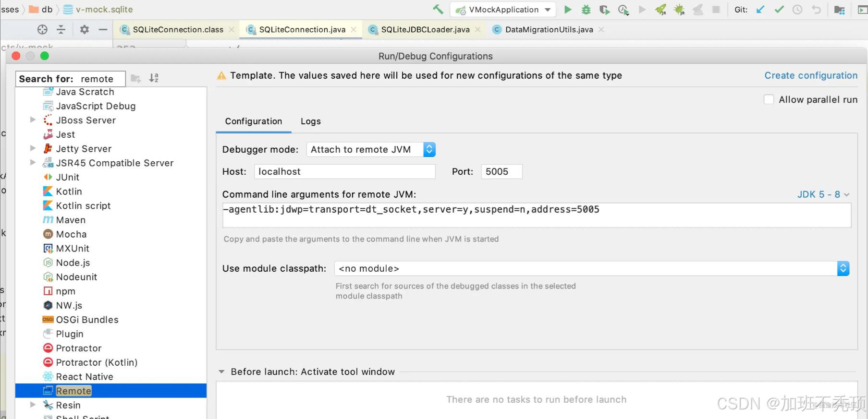Close the SQLiteJDBCLoader.java tab
Screen dimensions: 868x419
pyautogui.click(x=477, y=29)
